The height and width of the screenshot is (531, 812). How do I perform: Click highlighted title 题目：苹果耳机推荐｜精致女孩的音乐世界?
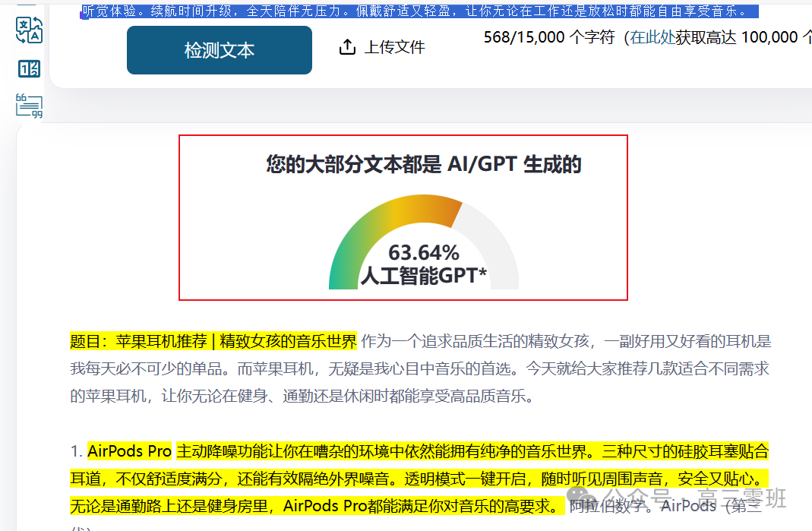click(x=213, y=341)
